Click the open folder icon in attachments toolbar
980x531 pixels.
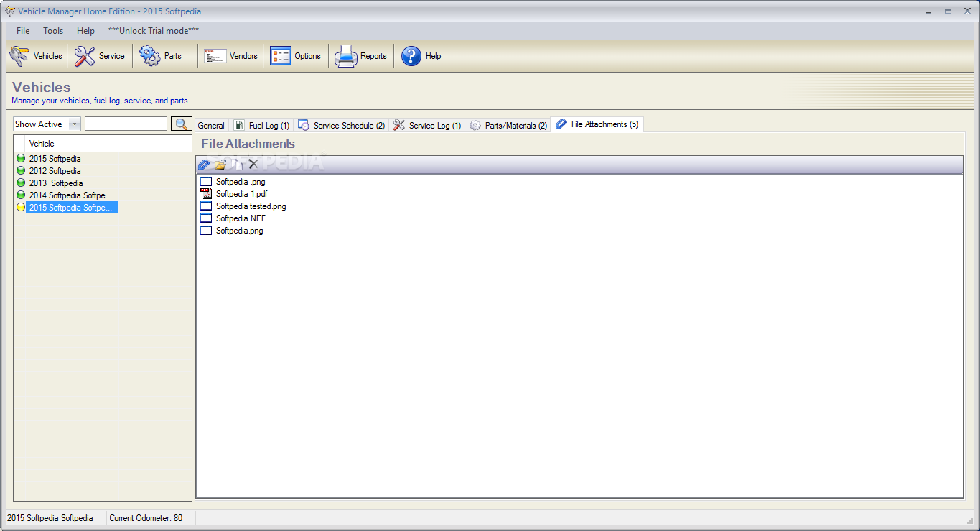[220, 165]
